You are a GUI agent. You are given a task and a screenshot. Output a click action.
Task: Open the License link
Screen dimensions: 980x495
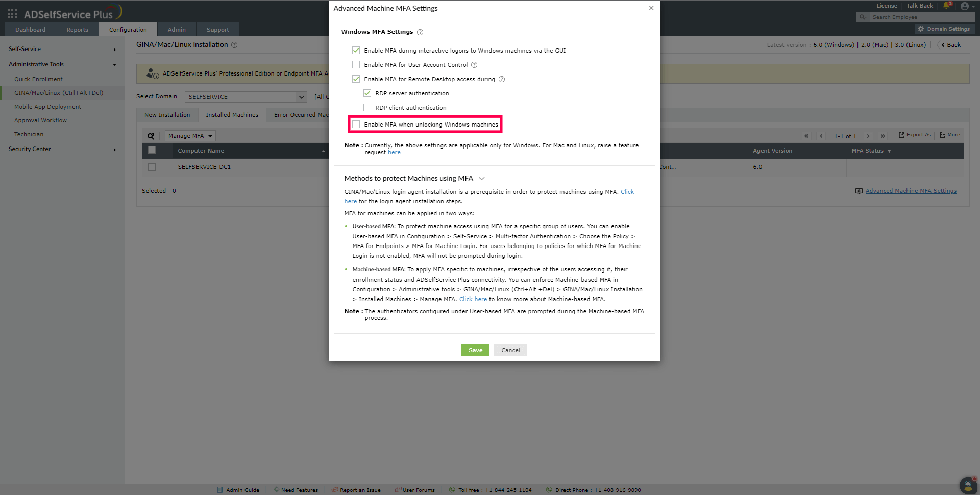[887, 6]
